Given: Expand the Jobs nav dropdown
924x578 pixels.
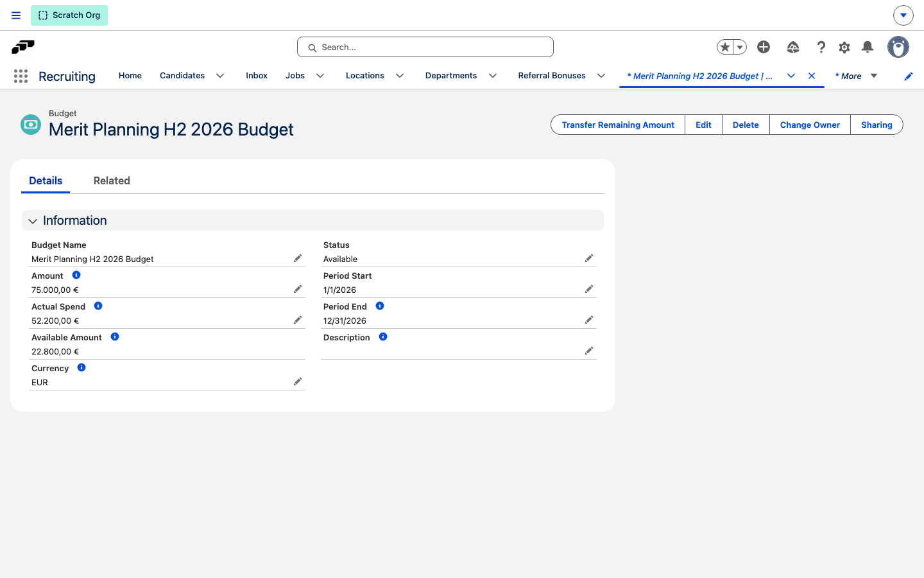Looking at the screenshot, I should point(320,76).
